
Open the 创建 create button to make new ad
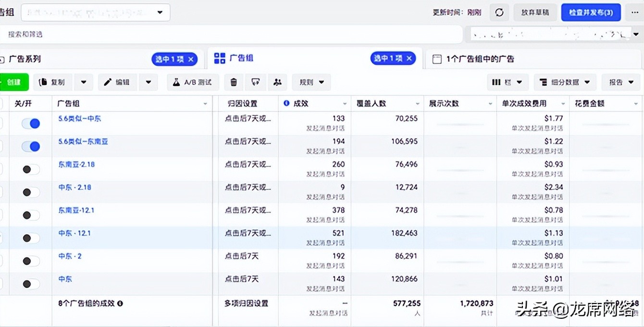point(14,82)
